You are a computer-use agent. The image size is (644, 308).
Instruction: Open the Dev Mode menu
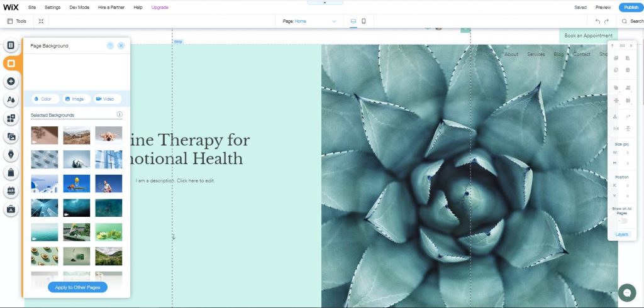click(79, 7)
